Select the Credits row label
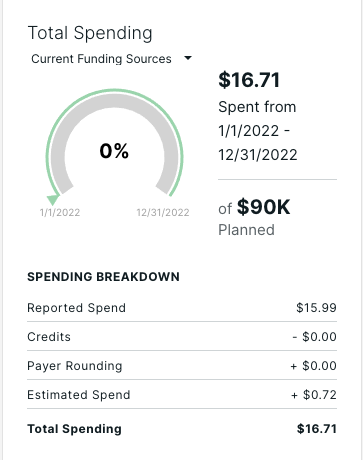The width and height of the screenshot is (363, 460). 49,337
